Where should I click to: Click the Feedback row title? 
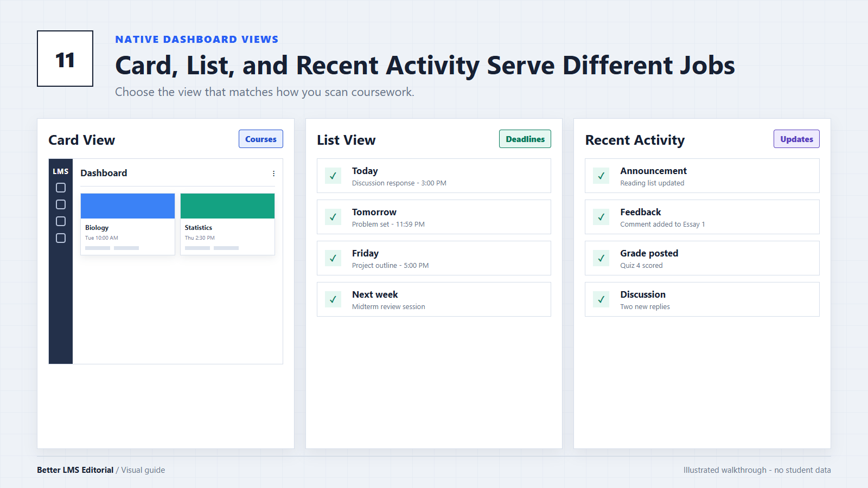641,212
